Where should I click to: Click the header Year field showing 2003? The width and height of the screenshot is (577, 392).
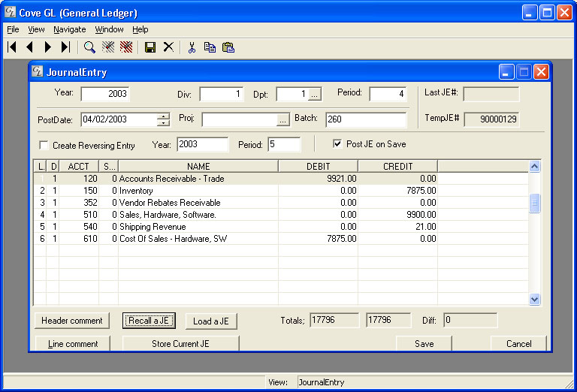105,94
